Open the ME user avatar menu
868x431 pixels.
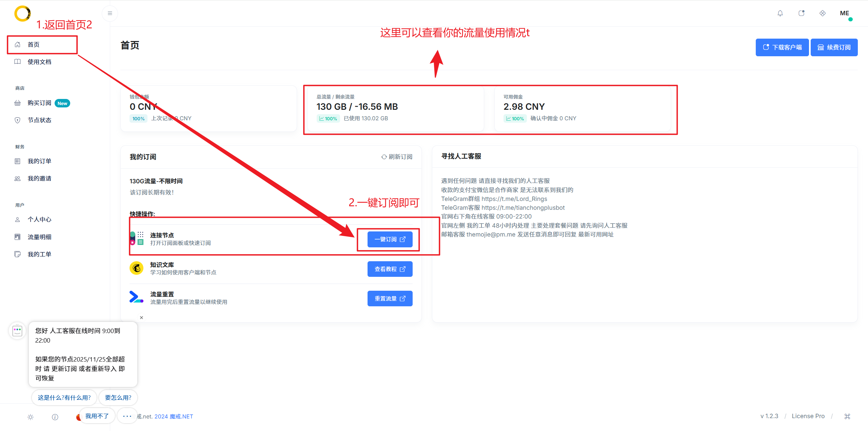coord(845,13)
